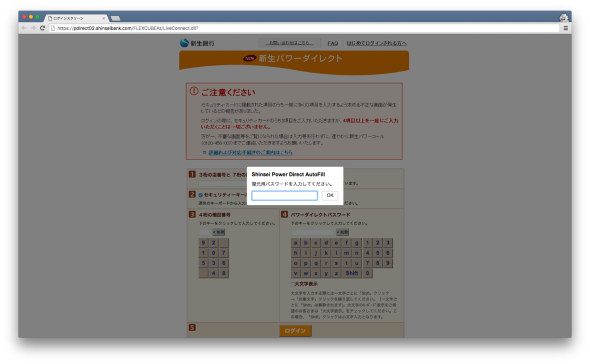
Task: Click letter m on password keyboard
Action: point(347,253)
